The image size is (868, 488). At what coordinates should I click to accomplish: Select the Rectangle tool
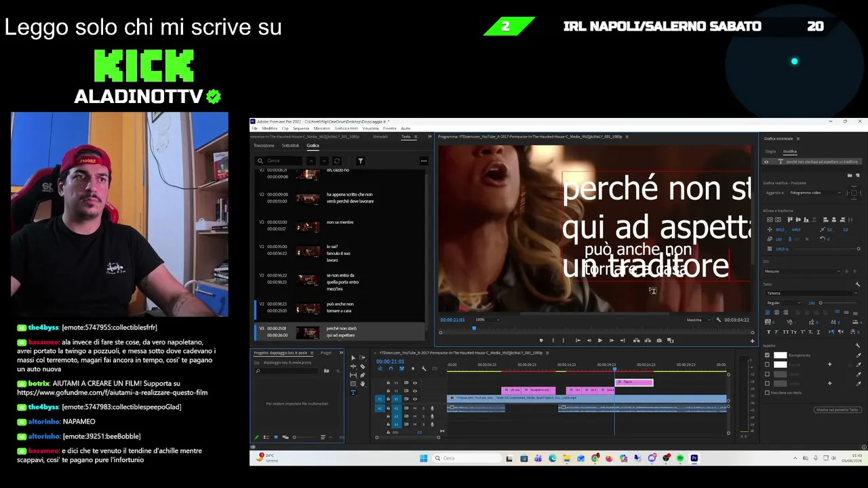[353, 384]
